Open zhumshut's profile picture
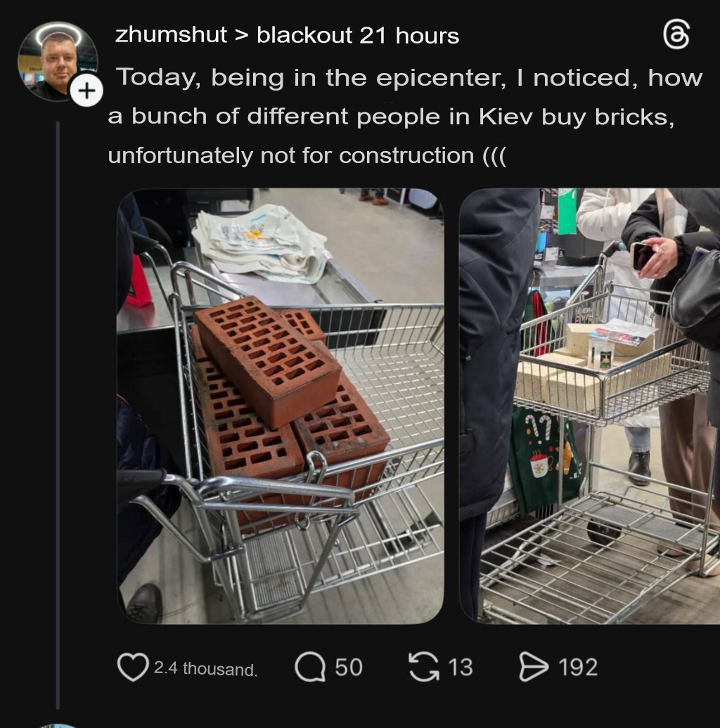720x728 pixels. [58, 61]
